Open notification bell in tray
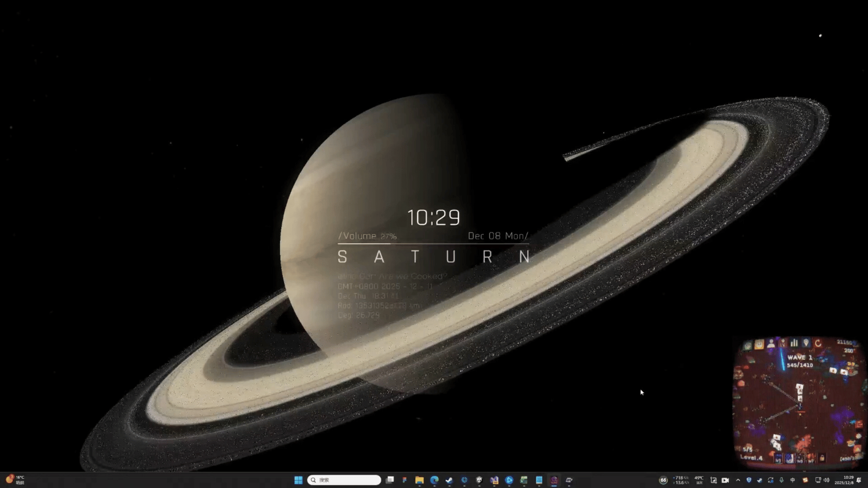This screenshot has width=868, height=488. (x=859, y=480)
